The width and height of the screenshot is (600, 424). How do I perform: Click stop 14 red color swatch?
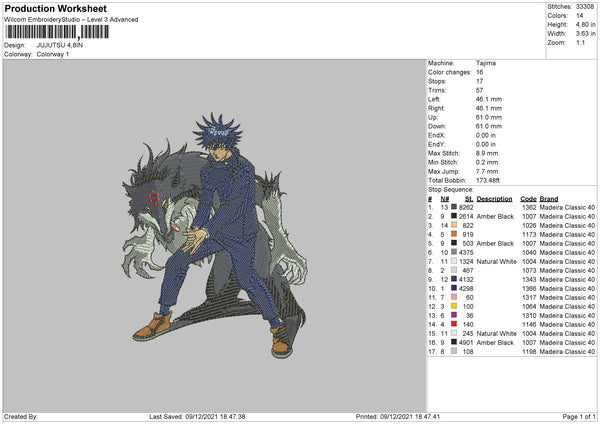(x=454, y=324)
